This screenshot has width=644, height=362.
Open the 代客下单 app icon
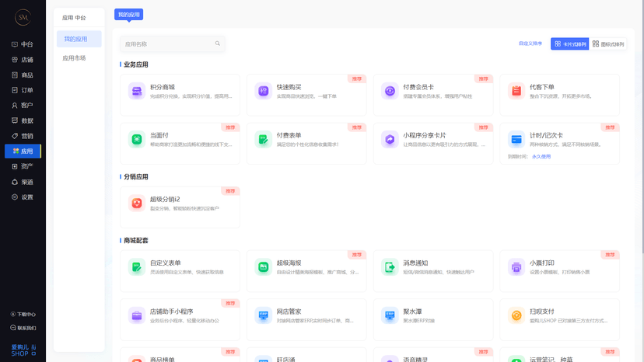point(516,91)
